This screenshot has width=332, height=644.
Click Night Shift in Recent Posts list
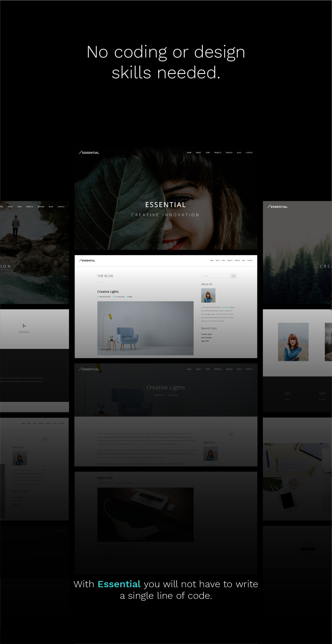[205, 341]
